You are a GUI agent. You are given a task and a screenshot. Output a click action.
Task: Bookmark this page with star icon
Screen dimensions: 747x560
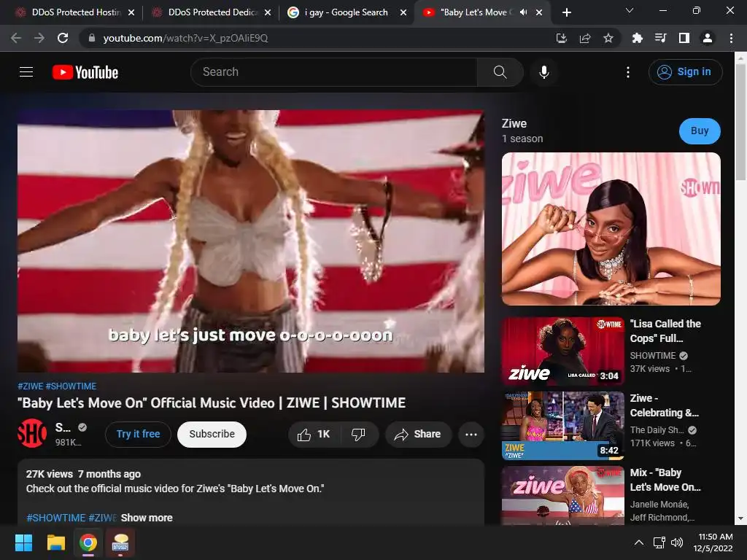[608, 38]
